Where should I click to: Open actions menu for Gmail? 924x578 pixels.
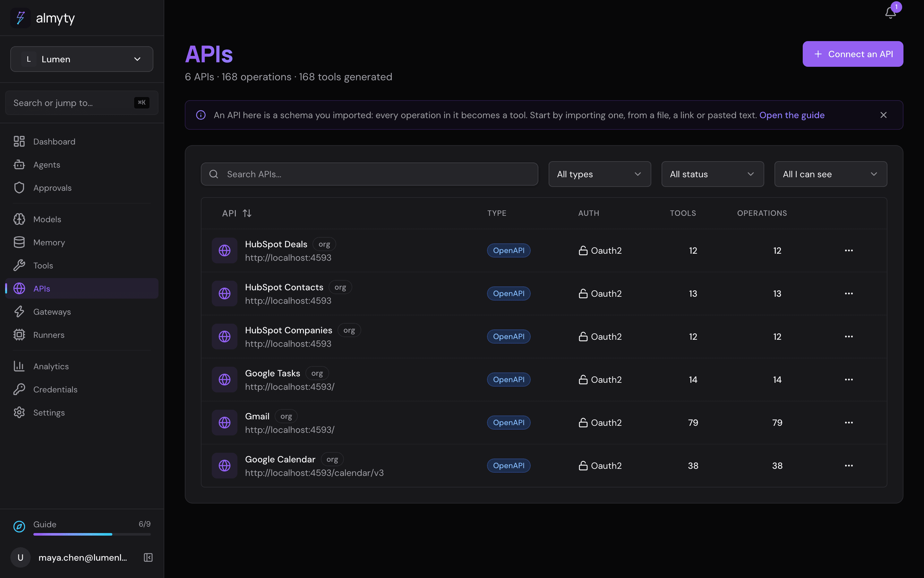848,422
